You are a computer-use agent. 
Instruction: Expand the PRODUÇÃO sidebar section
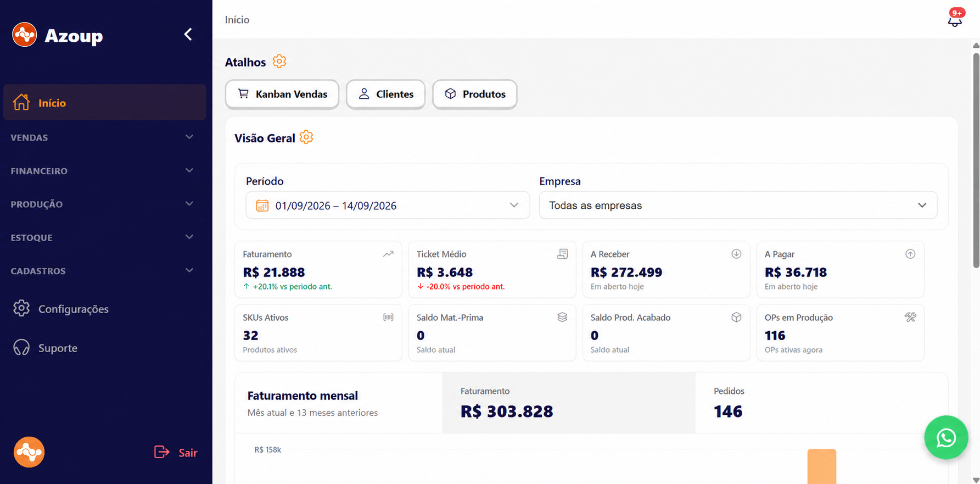(103, 204)
